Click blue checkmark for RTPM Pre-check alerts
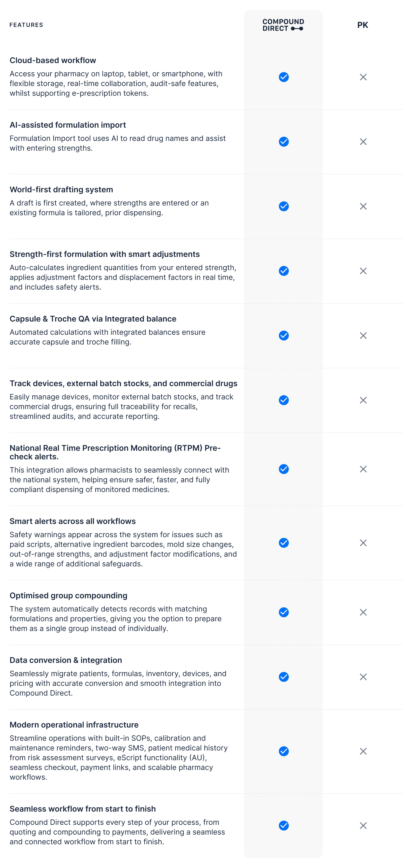This screenshot has width=408, height=868. click(284, 469)
